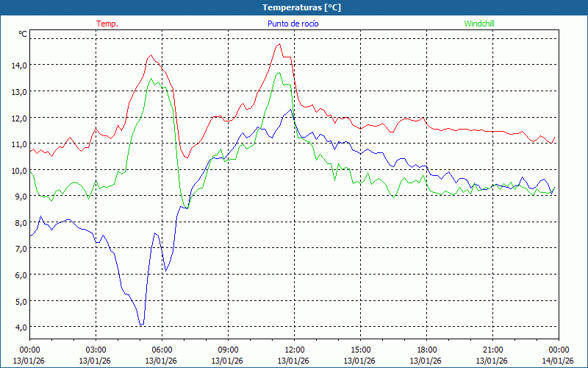This screenshot has height=368, width=588.
Task: Click the red Temp. legend label
Action: tap(107, 24)
